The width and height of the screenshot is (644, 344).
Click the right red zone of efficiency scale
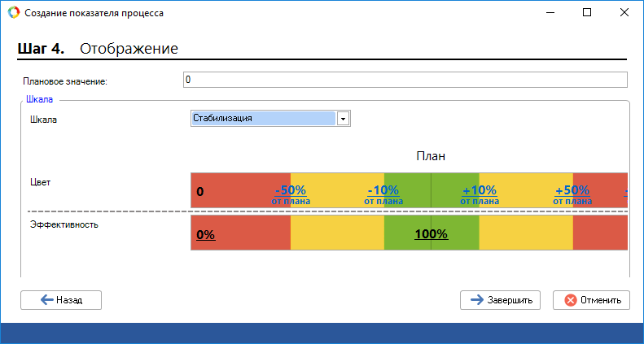[599, 233]
